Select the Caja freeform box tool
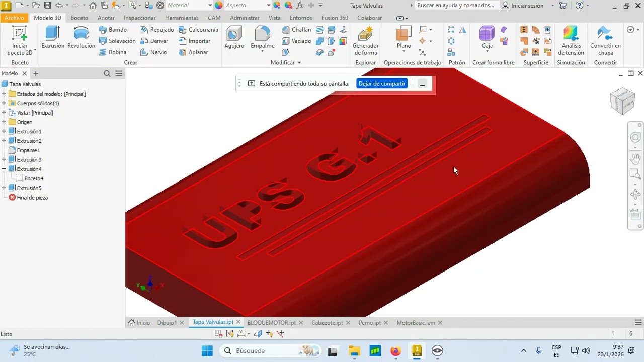 coord(487,38)
